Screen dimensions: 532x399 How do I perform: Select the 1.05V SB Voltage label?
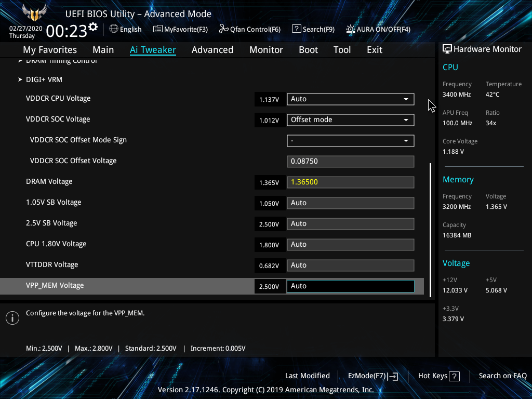click(54, 203)
